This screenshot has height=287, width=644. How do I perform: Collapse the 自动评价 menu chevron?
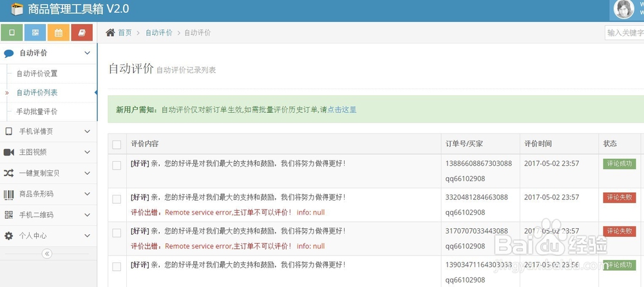pyautogui.click(x=87, y=53)
